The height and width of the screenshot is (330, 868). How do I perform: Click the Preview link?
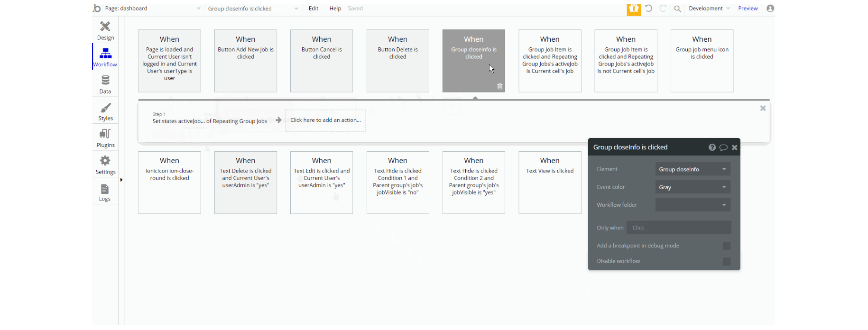point(748,9)
